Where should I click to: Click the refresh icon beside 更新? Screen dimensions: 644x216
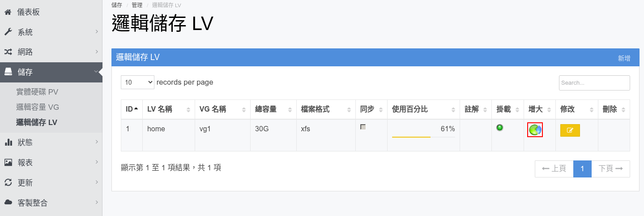[8, 182]
